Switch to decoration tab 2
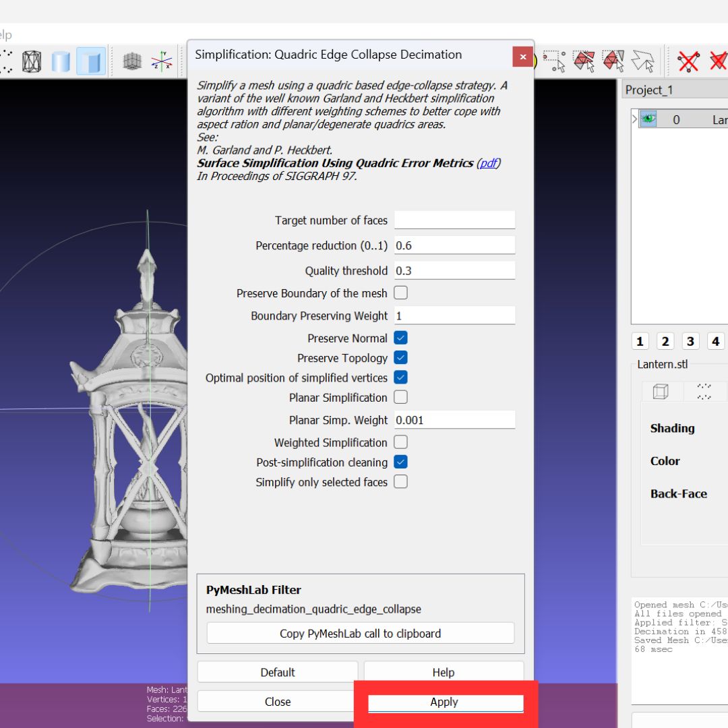The image size is (728, 728). [x=665, y=341]
